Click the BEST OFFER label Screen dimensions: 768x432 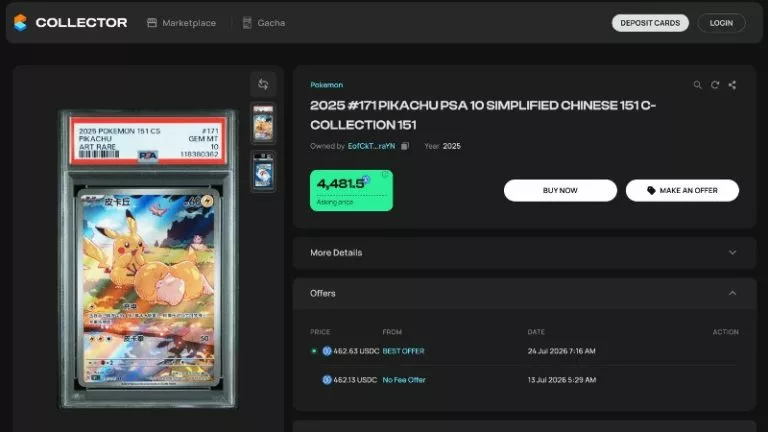(x=404, y=351)
